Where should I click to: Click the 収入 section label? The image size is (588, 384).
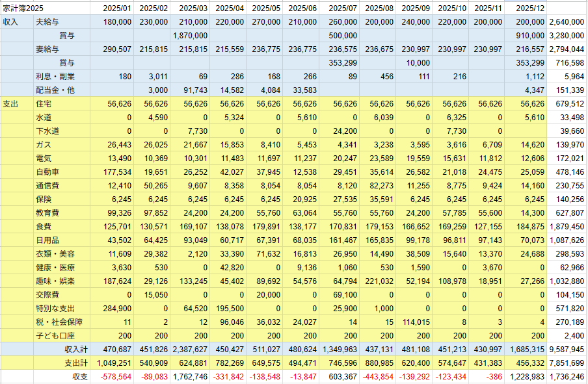pos(11,22)
